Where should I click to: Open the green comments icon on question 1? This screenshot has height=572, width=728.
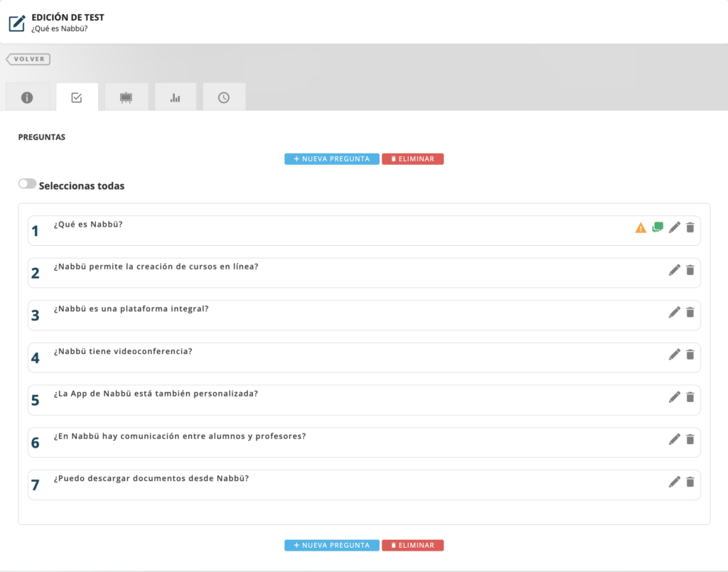pos(658,227)
